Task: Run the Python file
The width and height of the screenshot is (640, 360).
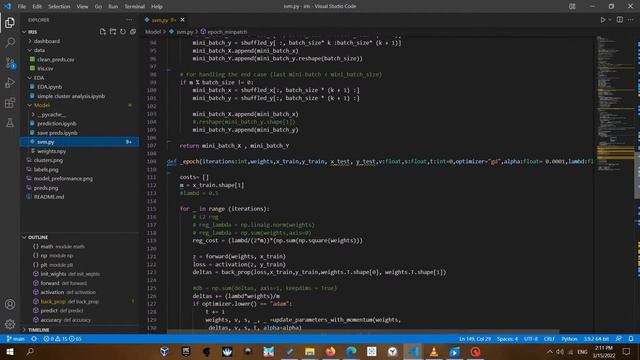Action: (x=602, y=20)
